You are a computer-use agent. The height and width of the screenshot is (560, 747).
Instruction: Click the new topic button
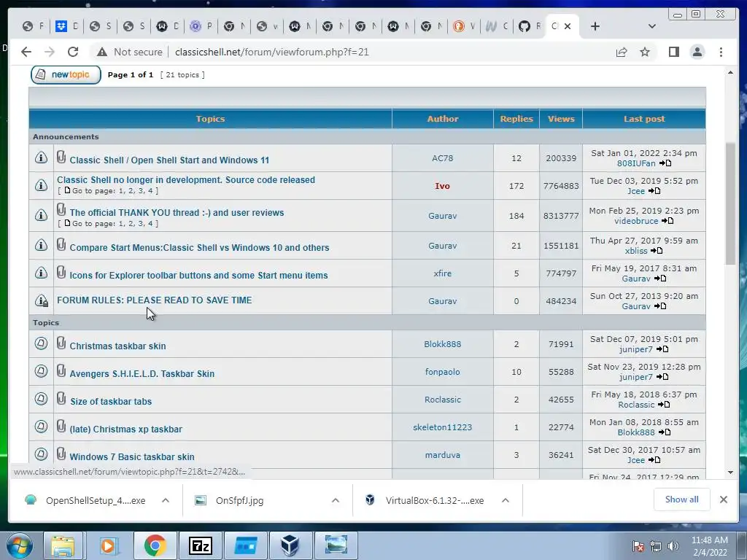pyautogui.click(x=66, y=74)
